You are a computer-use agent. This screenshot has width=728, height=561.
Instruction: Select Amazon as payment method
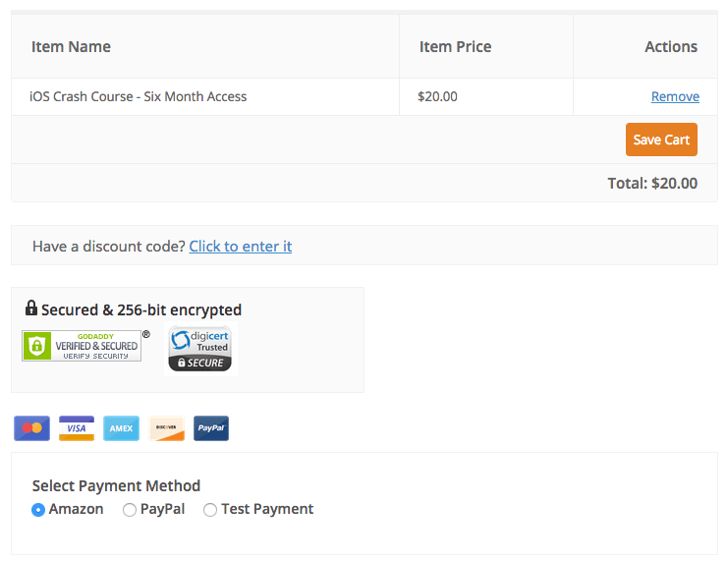(x=38, y=510)
